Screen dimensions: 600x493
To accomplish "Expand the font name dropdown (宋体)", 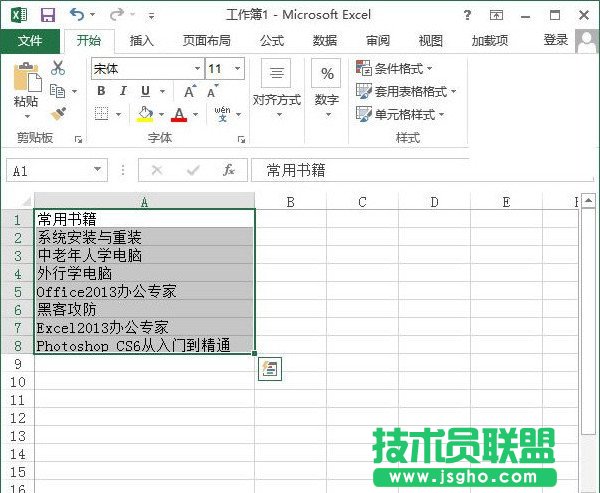I will [x=197, y=69].
